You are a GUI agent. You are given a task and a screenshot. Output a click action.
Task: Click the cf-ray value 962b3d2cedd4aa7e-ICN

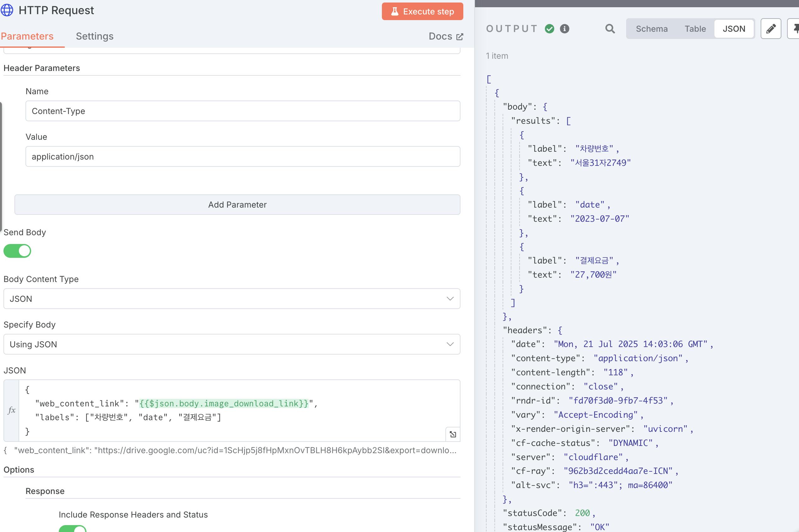point(618,471)
